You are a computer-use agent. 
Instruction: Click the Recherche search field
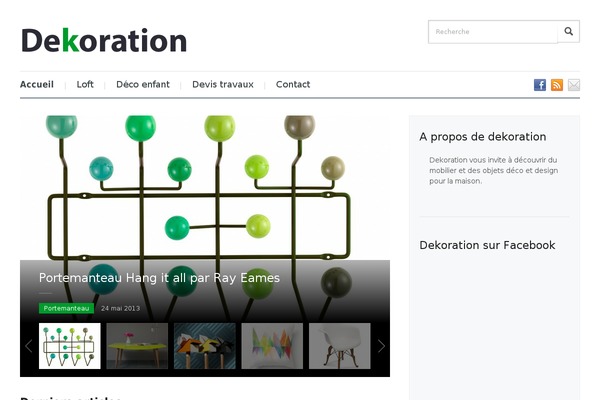(493, 32)
